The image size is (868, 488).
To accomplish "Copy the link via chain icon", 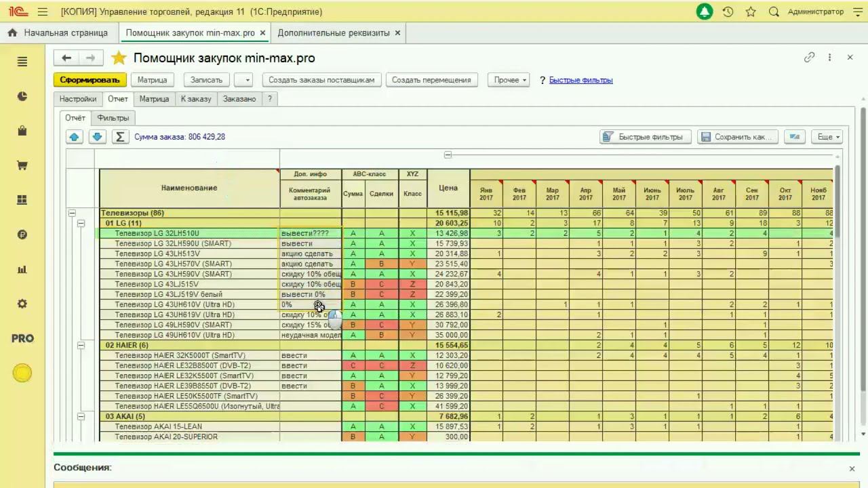I will 809,58.
